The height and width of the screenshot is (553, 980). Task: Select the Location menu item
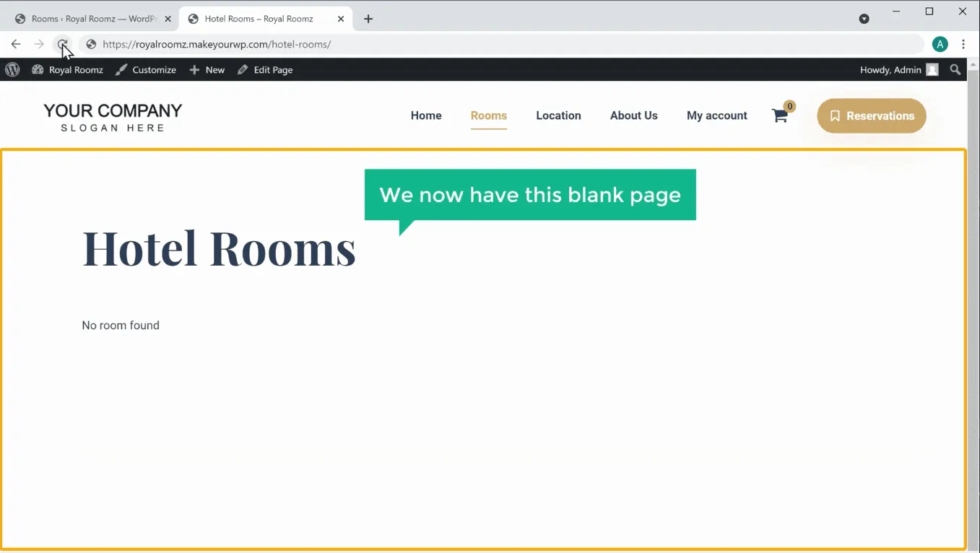(558, 116)
